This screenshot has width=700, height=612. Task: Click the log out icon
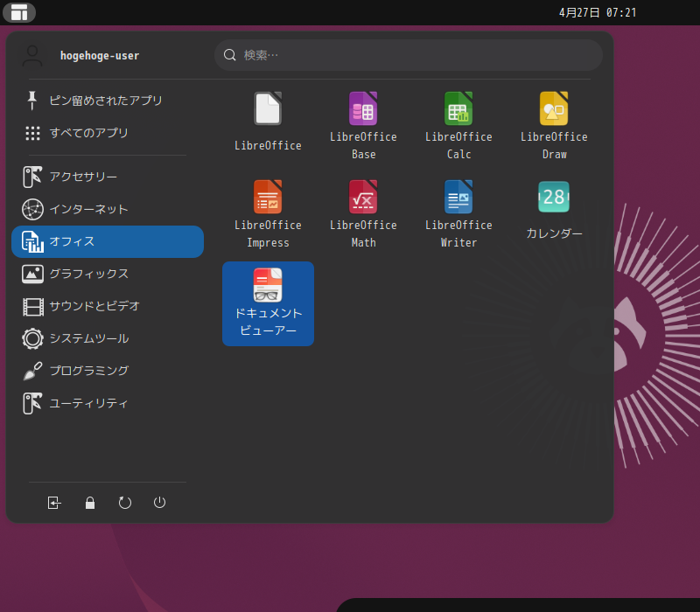pyautogui.click(x=54, y=503)
